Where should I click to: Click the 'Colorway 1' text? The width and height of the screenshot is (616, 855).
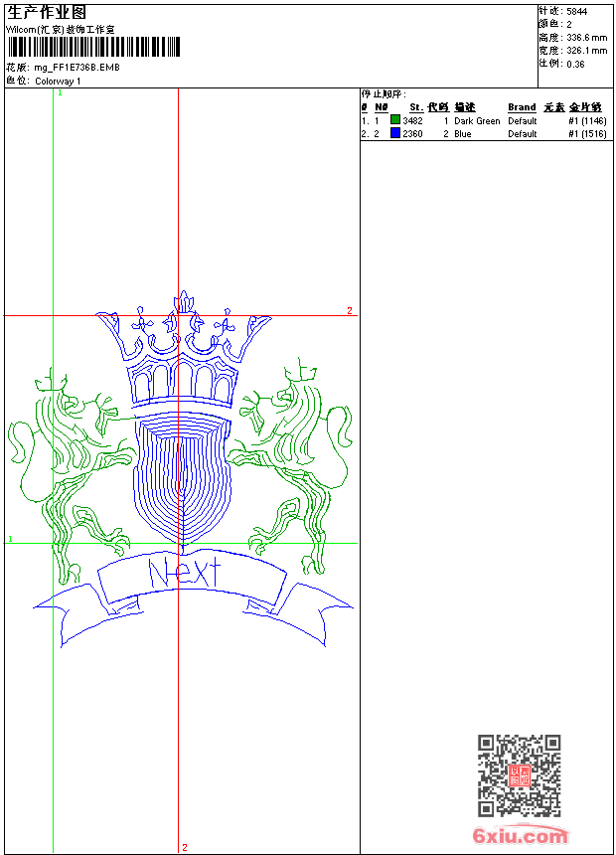click(58, 81)
